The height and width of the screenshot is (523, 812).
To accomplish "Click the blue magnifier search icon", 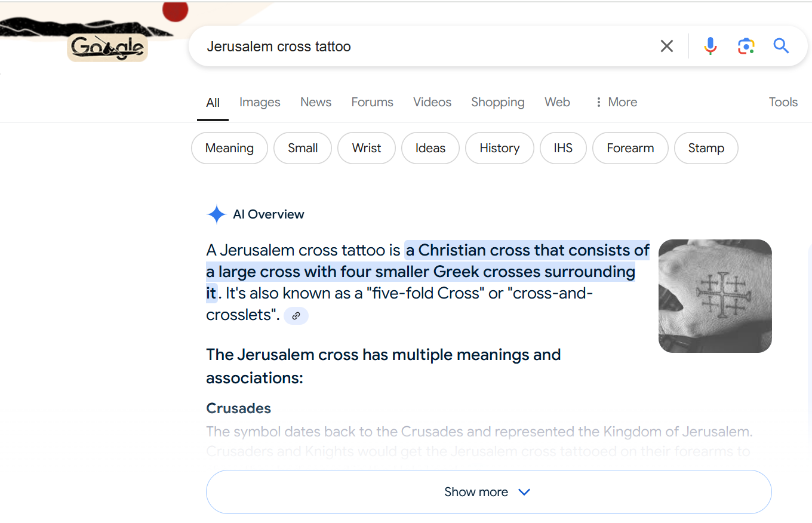I will [x=781, y=46].
